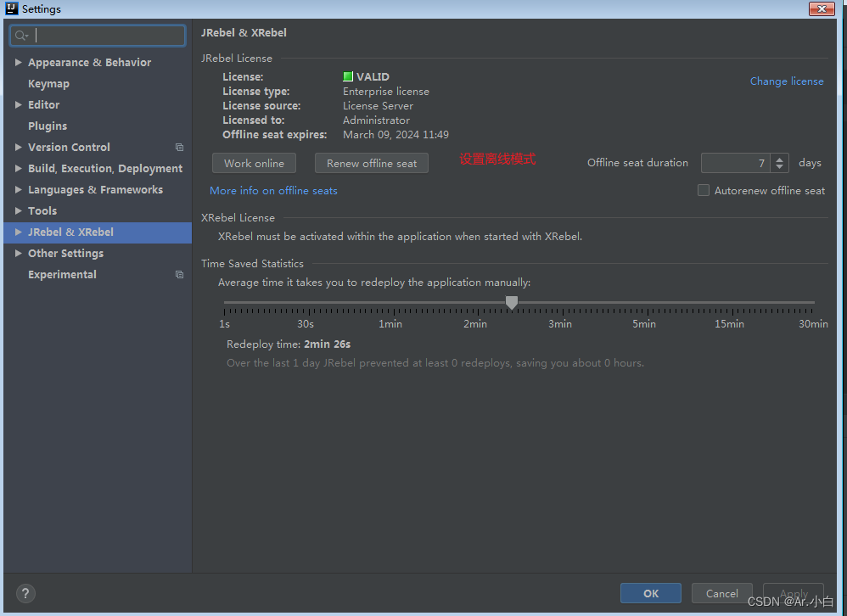Image resolution: width=847 pixels, height=616 pixels.
Task: Open the More info on offline seats link
Action: point(273,191)
